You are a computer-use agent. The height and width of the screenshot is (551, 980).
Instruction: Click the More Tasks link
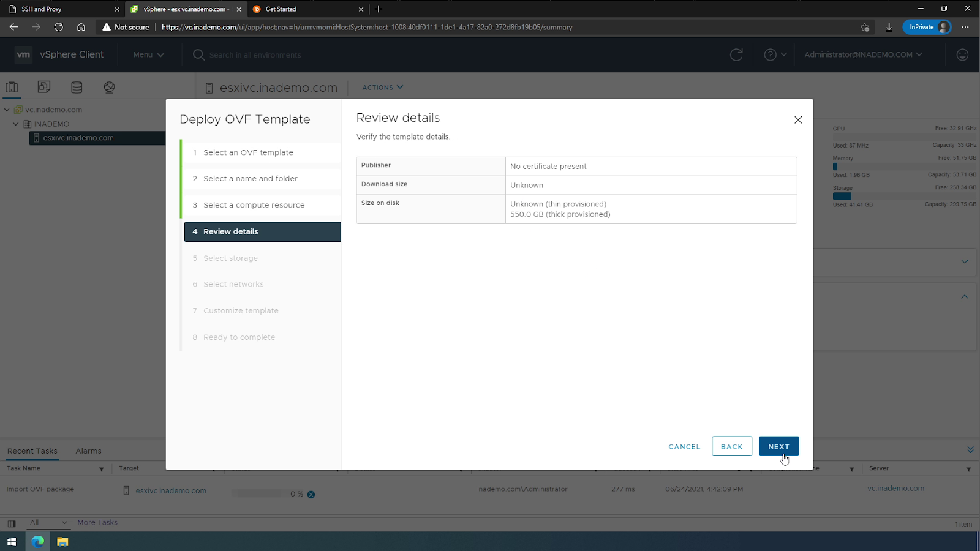(x=97, y=522)
